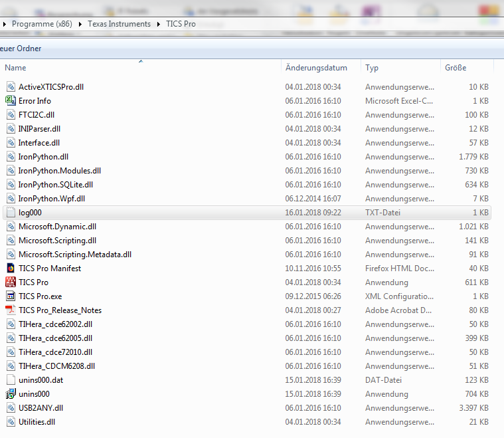Click the USB2ANY.dll file icon

pos(11,408)
